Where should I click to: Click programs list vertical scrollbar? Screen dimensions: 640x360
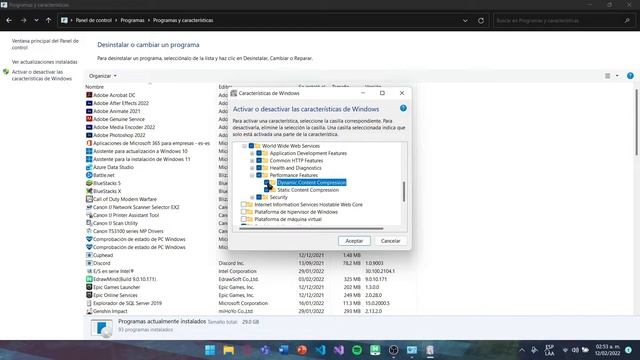pyautogui.click(x=636, y=122)
